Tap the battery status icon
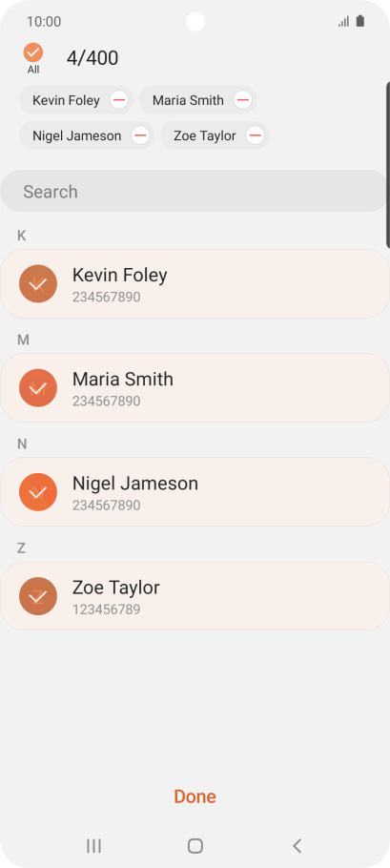 tap(360, 22)
